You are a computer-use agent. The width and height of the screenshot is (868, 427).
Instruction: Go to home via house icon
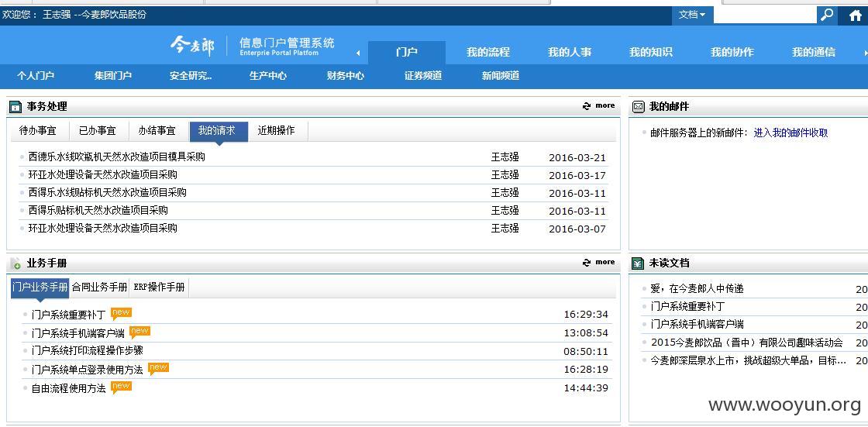(856, 15)
